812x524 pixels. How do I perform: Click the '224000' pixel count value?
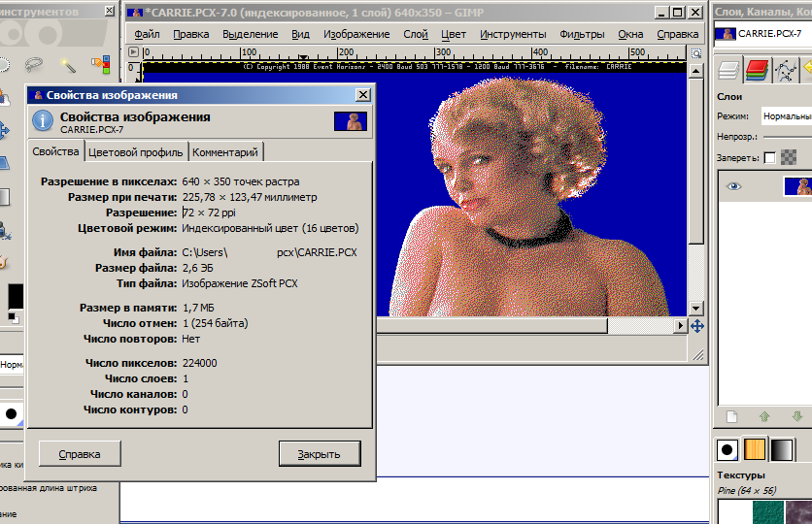point(199,363)
